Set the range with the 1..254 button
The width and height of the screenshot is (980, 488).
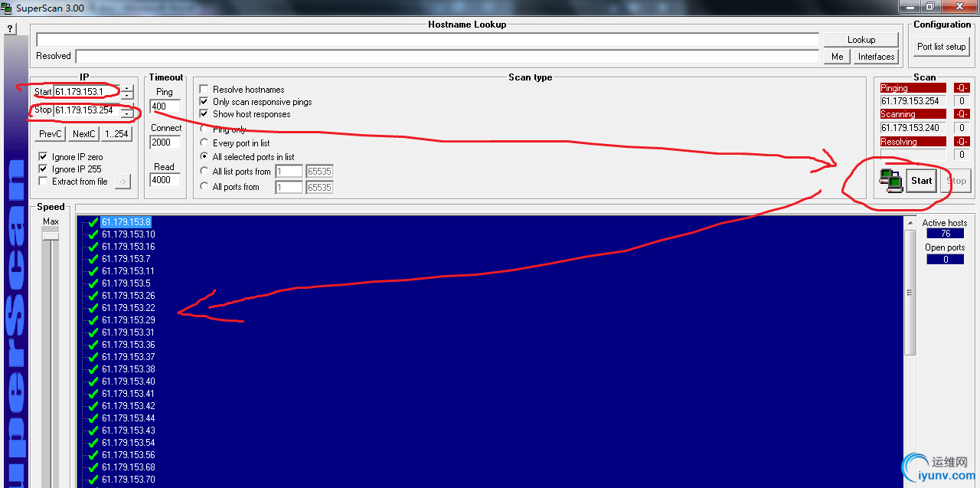point(116,134)
